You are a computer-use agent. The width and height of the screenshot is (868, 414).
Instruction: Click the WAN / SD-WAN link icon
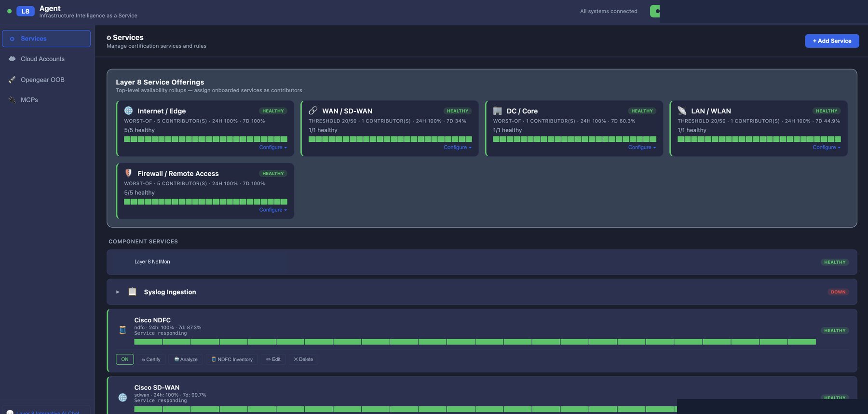coord(313,110)
